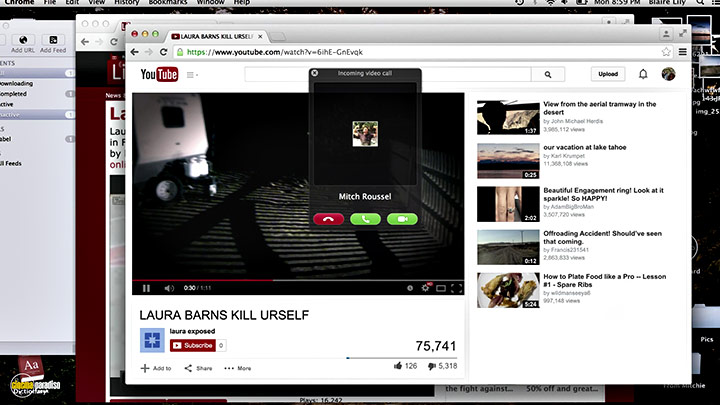The height and width of the screenshot is (405, 720).
Task: Open laura exposed channel link
Action: click(x=192, y=331)
